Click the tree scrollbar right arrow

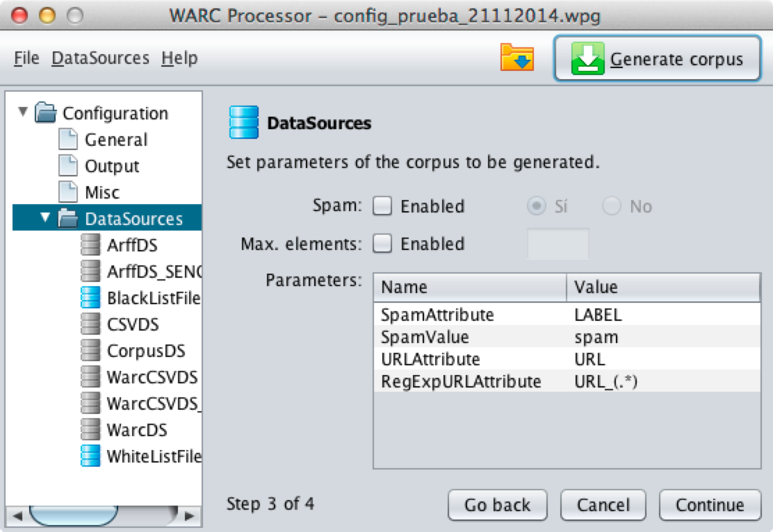tap(188, 516)
